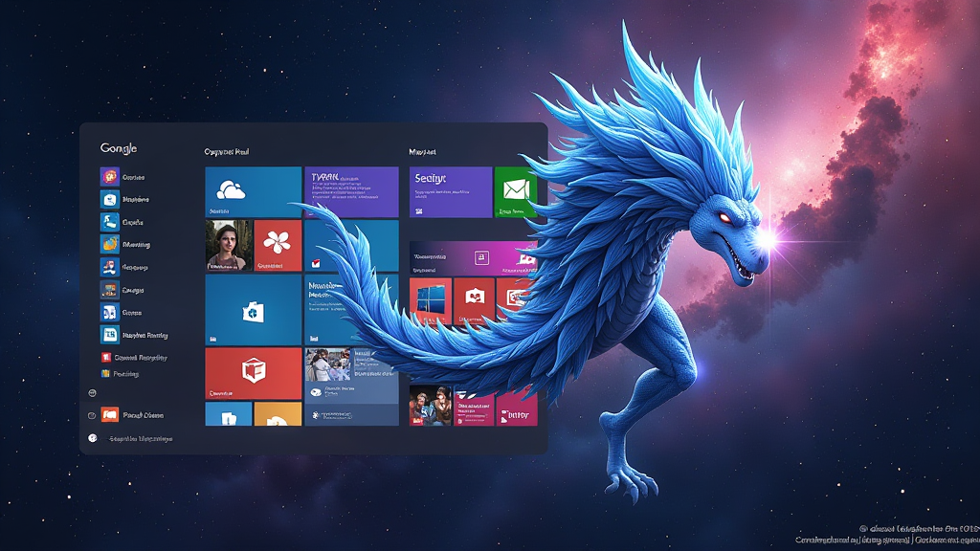This screenshot has width=980, height=551.
Task: Open the purple Seciiyt tile
Action: tap(451, 191)
